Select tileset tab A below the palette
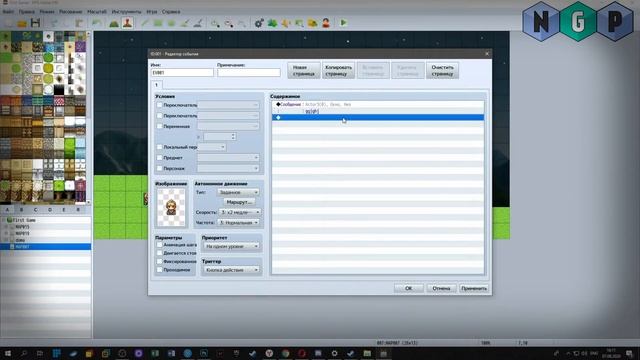640x360 pixels. [7, 210]
